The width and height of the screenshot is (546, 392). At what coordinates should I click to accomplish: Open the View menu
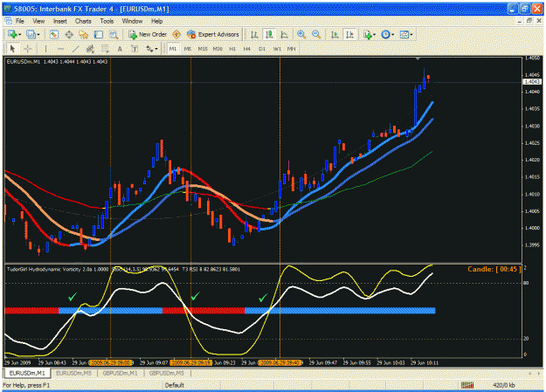[38, 21]
